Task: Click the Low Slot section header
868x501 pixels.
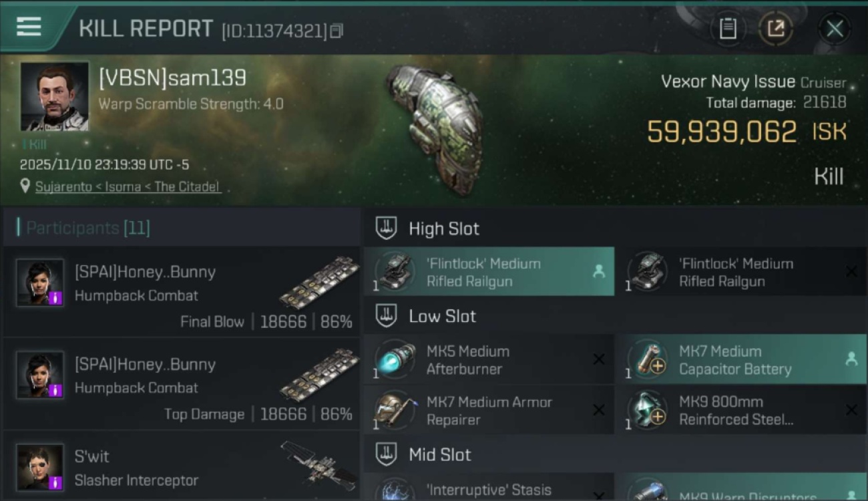Action: [x=442, y=316]
